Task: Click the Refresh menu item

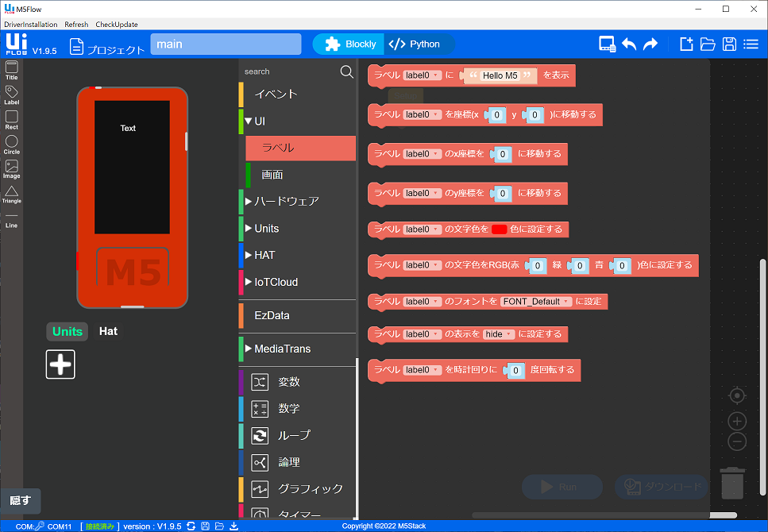Action: pyautogui.click(x=76, y=25)
